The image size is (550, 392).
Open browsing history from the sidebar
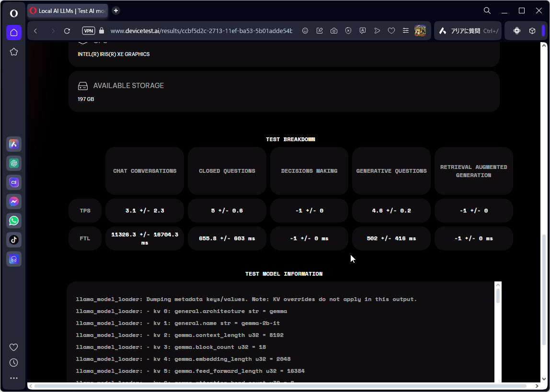13,362
